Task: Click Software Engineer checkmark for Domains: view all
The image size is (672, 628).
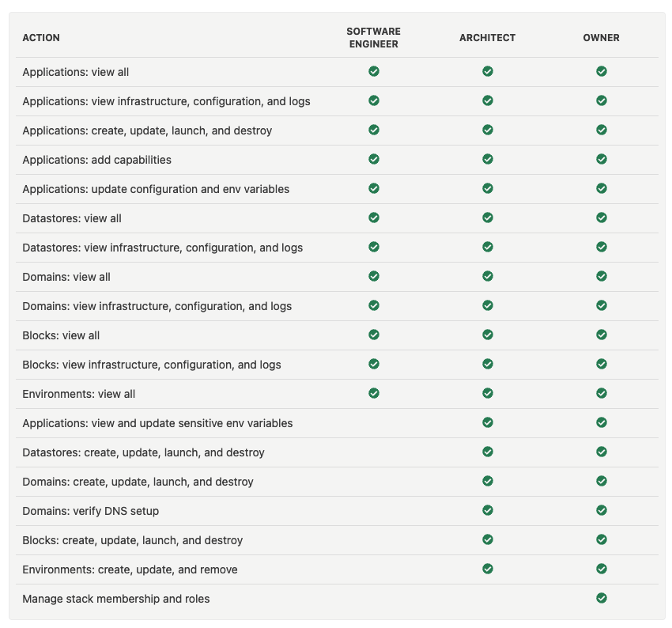Action: tap(374, 276)
